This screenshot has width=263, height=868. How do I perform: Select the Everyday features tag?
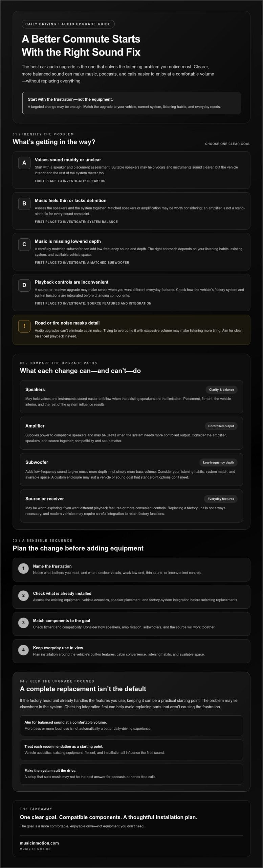pyautogui.click(x=221, y=499)
